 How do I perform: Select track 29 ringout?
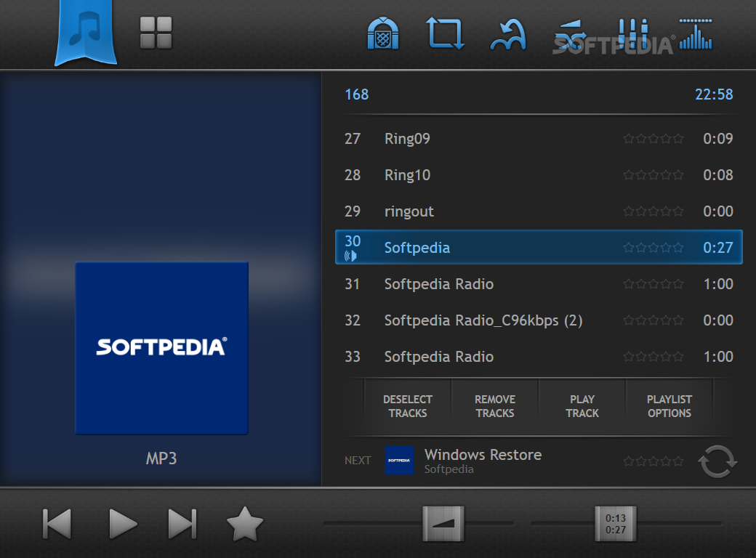(539, 211)
